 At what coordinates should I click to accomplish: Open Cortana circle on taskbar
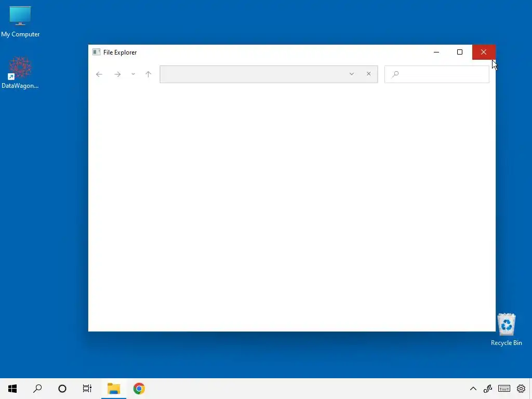pos(62,389)
